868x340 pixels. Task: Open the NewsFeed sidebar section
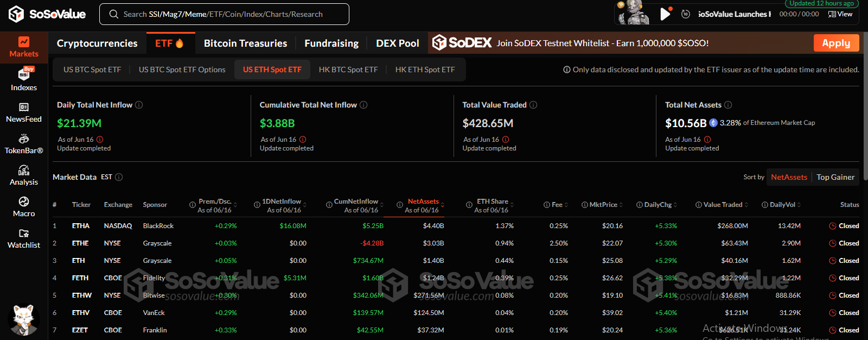point(24,112)
